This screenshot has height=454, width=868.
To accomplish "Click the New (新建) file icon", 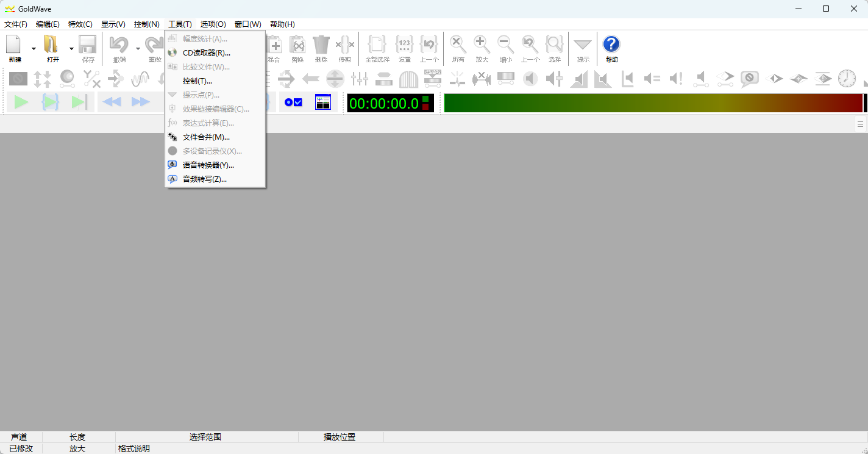I will point(15,45).
